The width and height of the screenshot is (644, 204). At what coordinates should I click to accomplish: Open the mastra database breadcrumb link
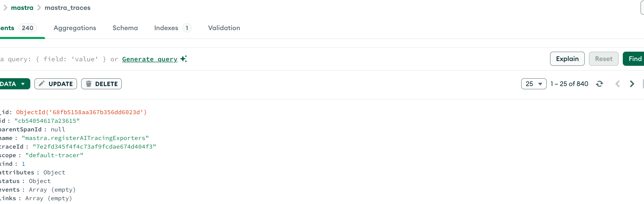coord(22,8)
